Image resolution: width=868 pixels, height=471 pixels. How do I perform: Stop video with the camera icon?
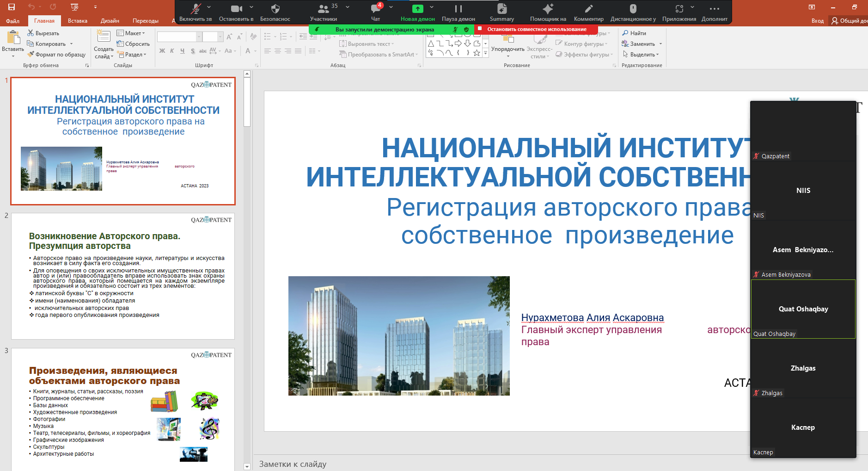pyautogui.click(x=236, y=9)
